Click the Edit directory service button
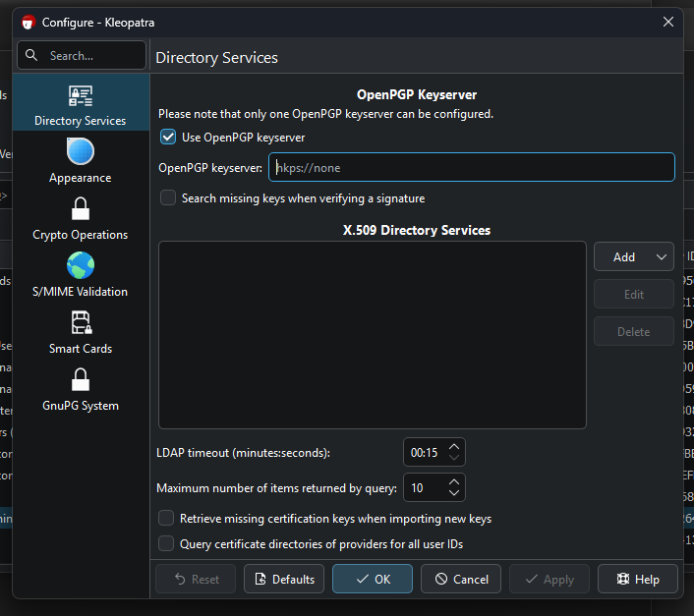694x616 pixels. click(x=634, y=294)
